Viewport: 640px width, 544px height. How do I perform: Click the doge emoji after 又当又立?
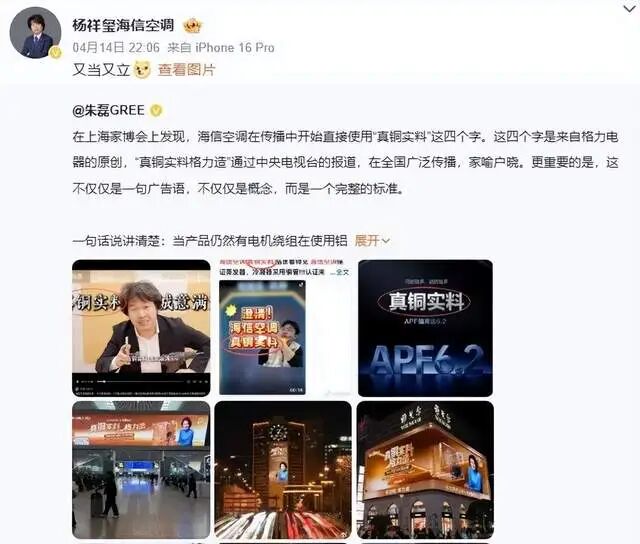point(142,69)
